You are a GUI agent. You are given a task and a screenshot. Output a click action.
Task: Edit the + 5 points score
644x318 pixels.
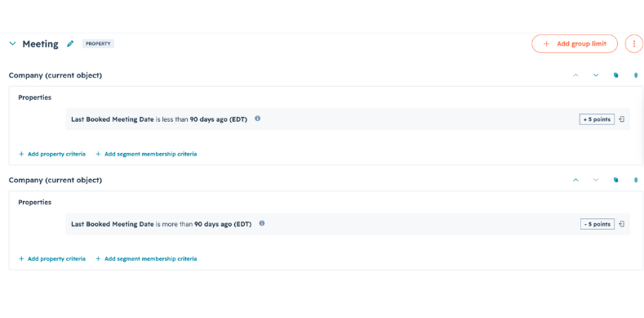(x=597, y=119)
